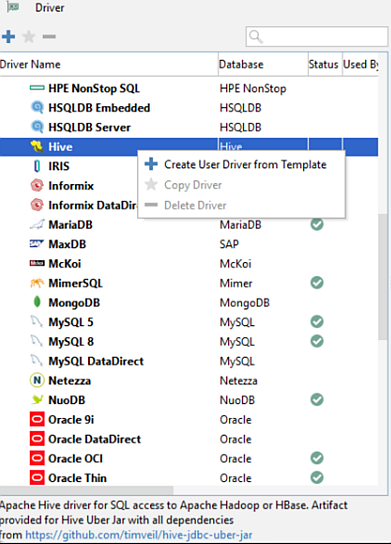The height and width of the screenshot is (544, 391).
Task: Click the Netezza N icon
Action: (x=37, y=380)
